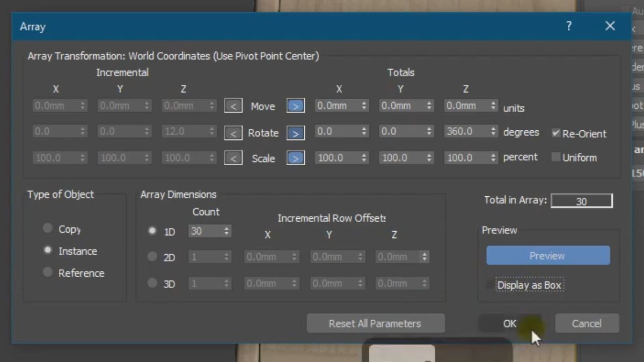
Task: Click the Rotate left arrow button
Action: click(233, 132)
